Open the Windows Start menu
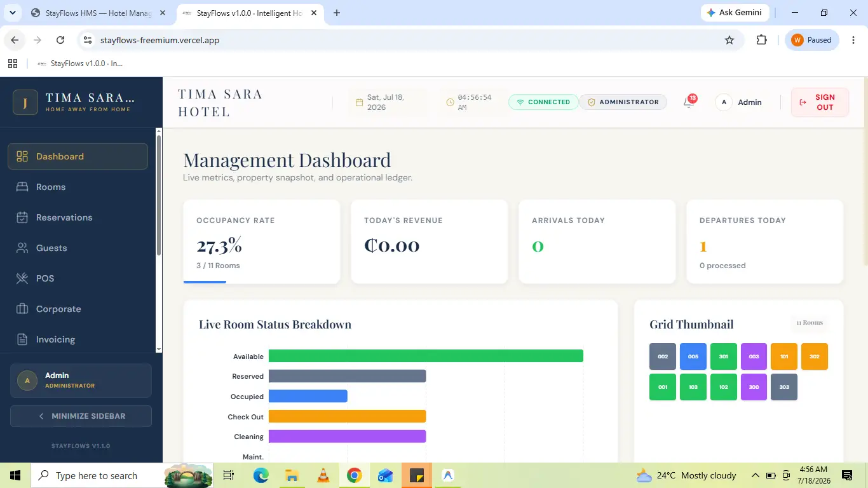868x488 pixels. pos(15,475)
